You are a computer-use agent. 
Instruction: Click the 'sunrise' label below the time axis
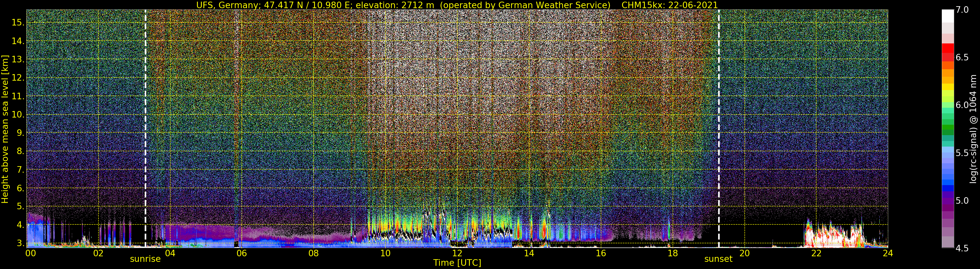(x=145, y=259)
